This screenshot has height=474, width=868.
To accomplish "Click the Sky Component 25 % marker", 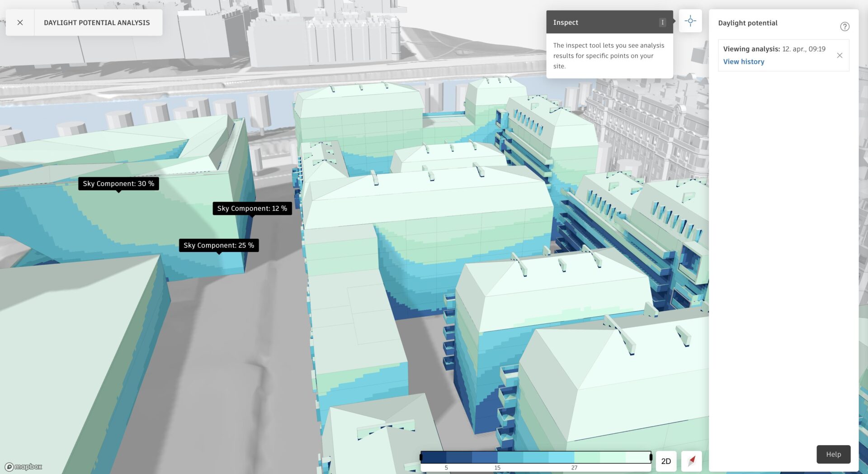I will click(x=218, y=245).
